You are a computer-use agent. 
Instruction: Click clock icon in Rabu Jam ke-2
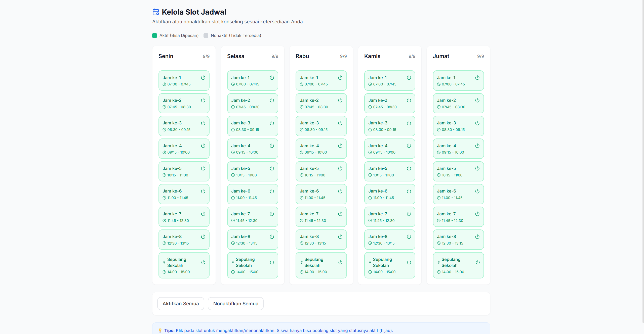click(x=301, y=107)
